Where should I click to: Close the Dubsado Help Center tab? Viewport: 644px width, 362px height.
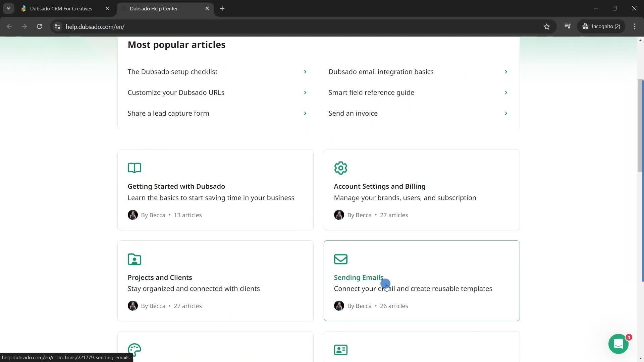click(207, 8)
